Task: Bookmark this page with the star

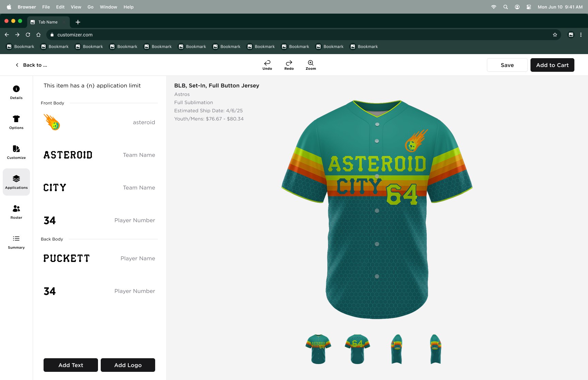Action: click(x=555, y=35)
